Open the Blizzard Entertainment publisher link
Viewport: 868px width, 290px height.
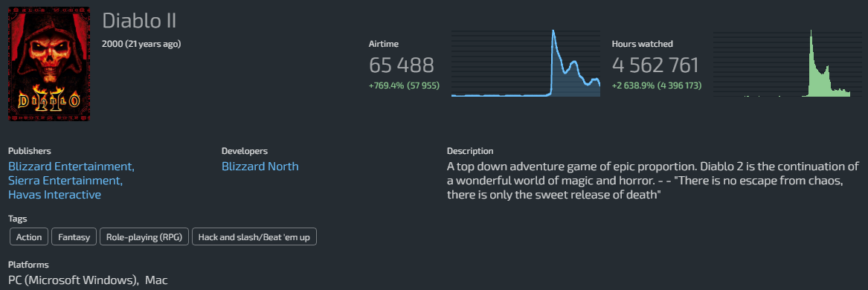coord(71,167)
